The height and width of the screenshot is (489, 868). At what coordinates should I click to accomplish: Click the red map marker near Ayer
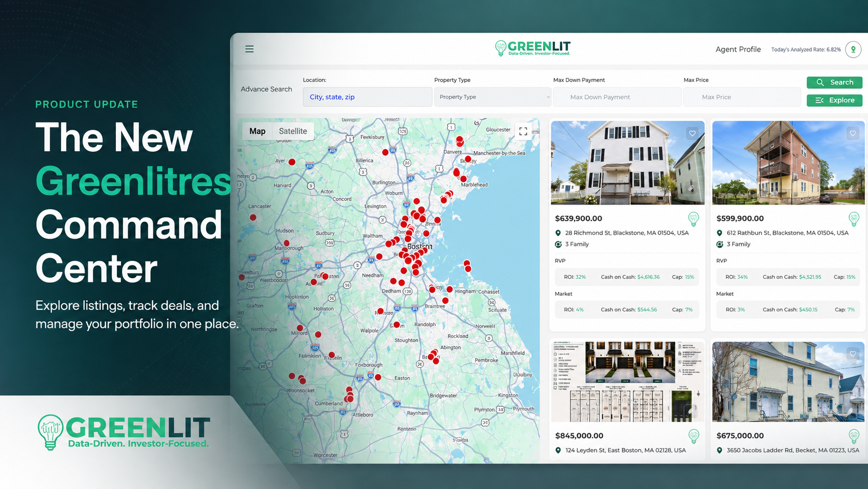[292, 162]
